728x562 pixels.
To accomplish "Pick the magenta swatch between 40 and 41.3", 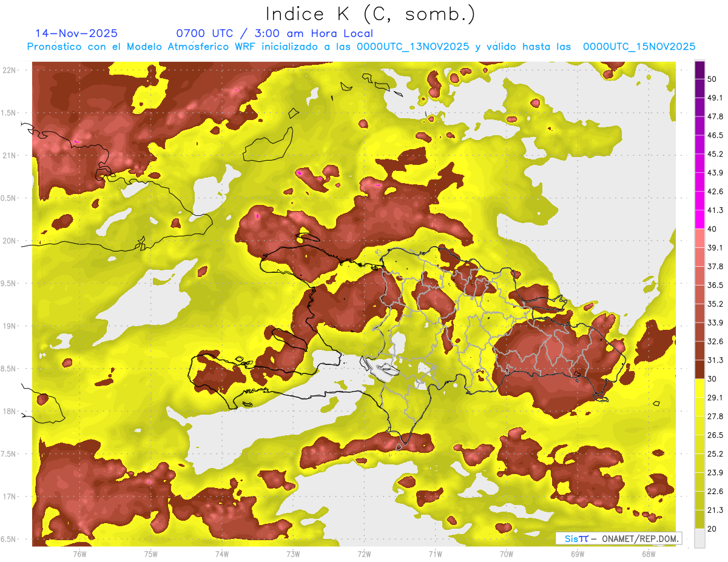I will pos(699,220).
